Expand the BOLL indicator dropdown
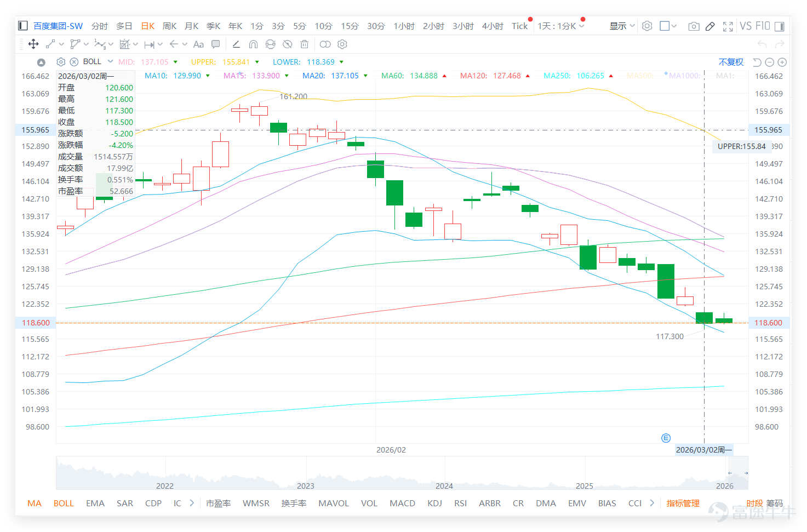 tap(110, 61)
